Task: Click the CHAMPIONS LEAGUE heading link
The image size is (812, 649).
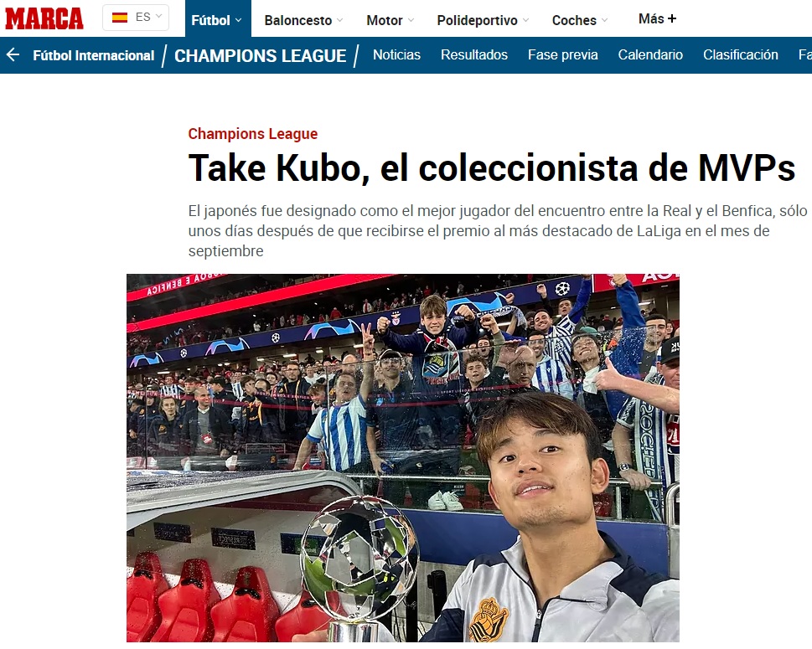Action: 260,55
